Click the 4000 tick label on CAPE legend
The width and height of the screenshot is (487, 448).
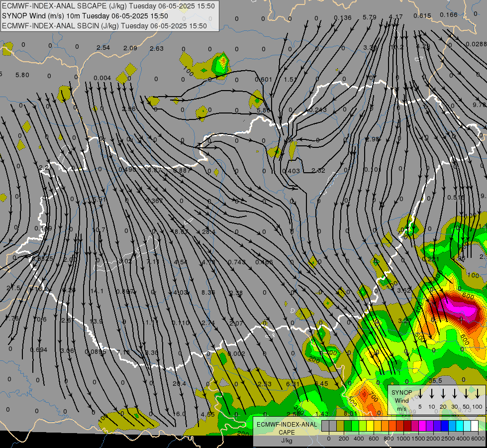pyautogui.click(x=463, y=439)
